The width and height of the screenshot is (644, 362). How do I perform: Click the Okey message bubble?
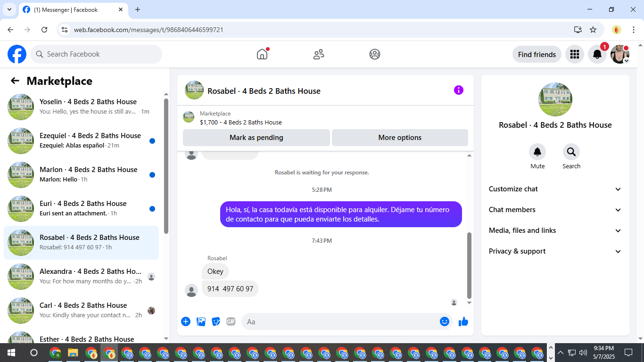pos(215,271)
